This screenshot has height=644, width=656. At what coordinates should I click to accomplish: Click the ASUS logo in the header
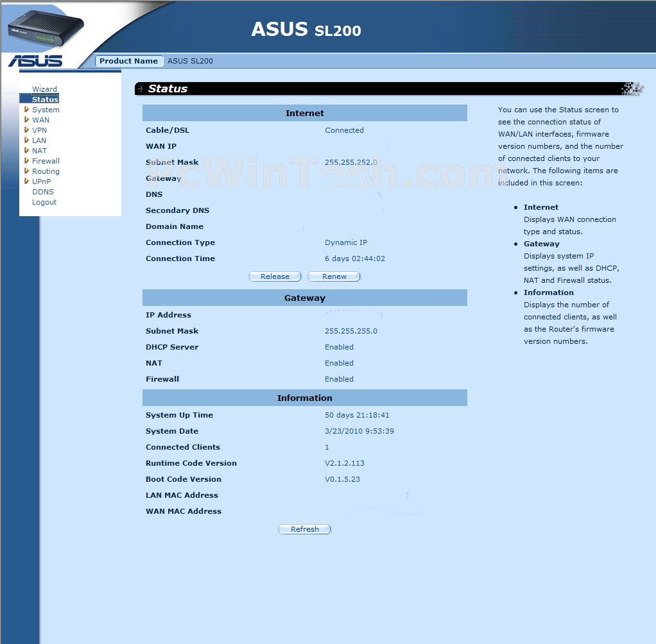[35, 61]
